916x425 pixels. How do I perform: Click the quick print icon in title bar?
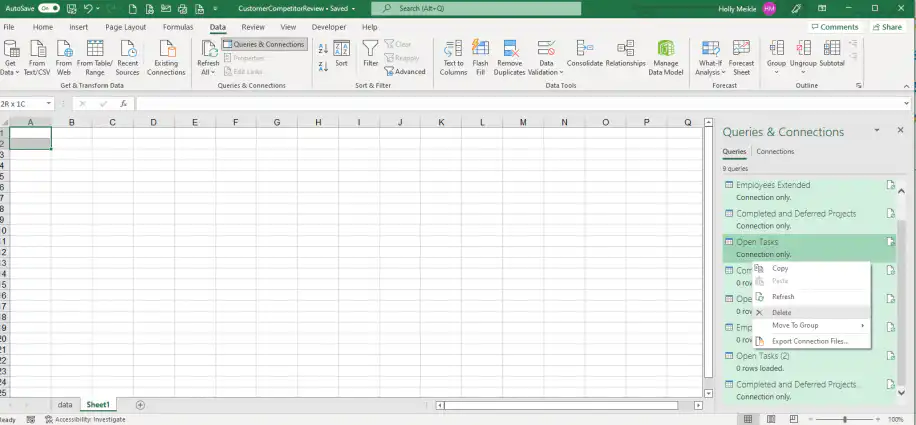coord(183,9)
